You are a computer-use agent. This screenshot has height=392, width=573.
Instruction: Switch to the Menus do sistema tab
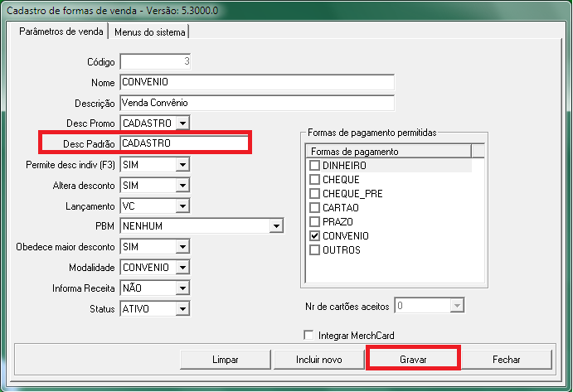[151, 32]
